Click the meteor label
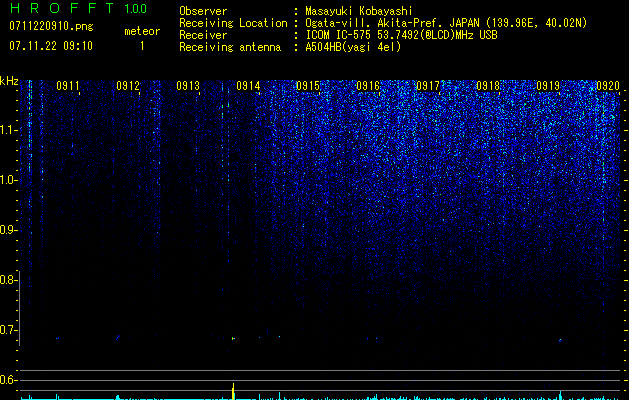 click(x=142, y=31)
